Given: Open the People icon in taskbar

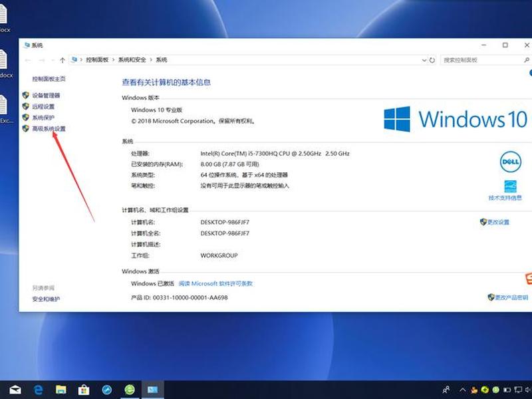Looking at the screenshot, I should pos(446,390).
